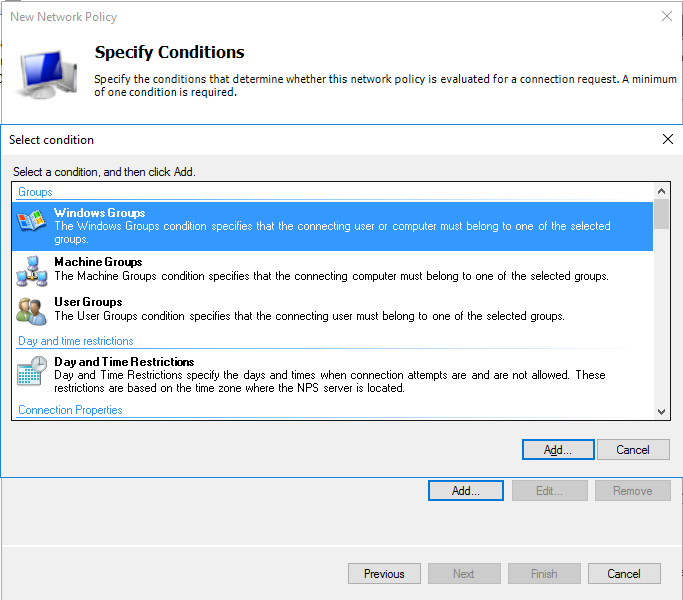Click the Specify Conditions heading

[169, 52]
